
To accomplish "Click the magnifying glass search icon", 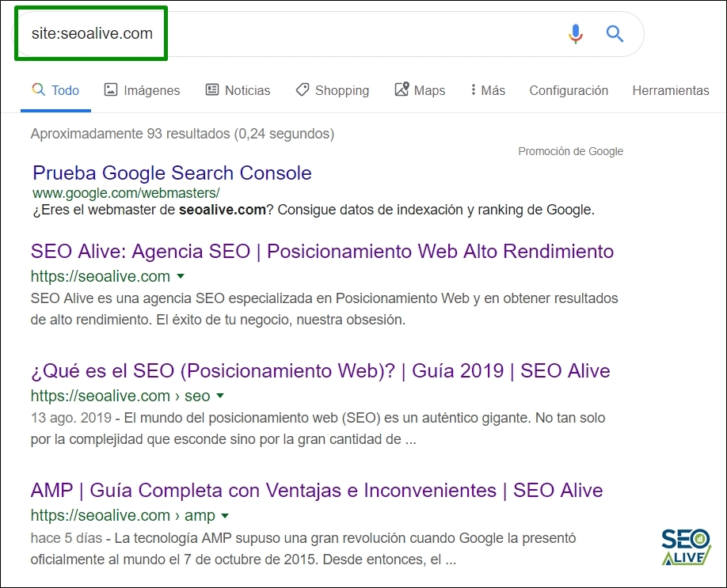I will tap(615, 33).
